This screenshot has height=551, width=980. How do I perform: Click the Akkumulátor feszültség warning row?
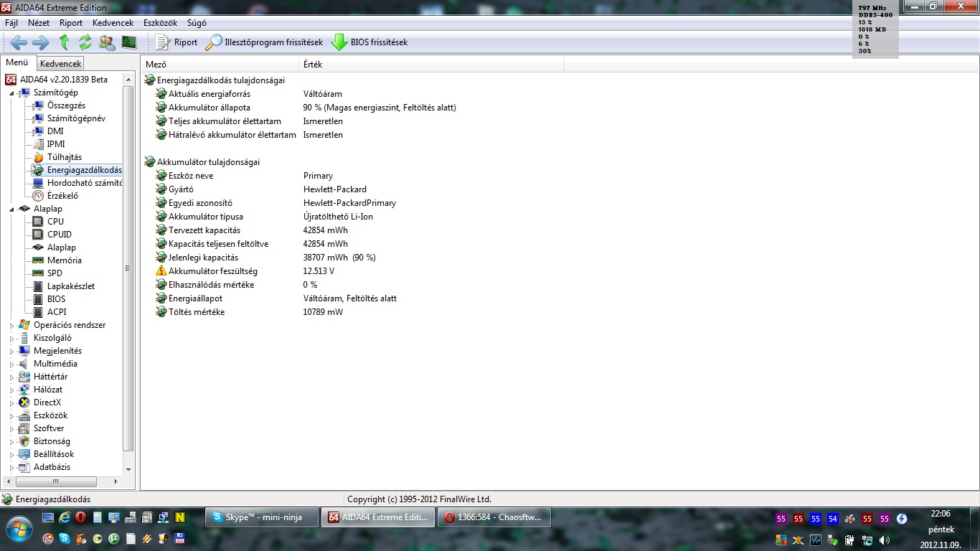click(245, 271)
